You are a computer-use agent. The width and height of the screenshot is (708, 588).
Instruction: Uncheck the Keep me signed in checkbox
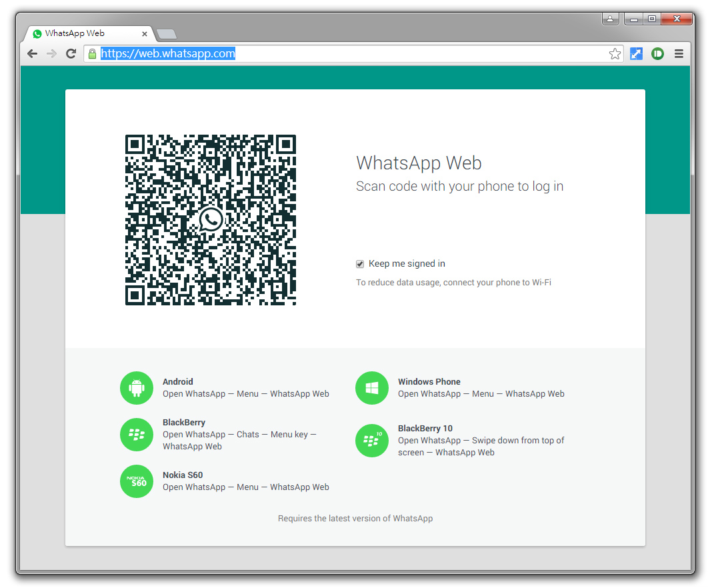point(360,264)
